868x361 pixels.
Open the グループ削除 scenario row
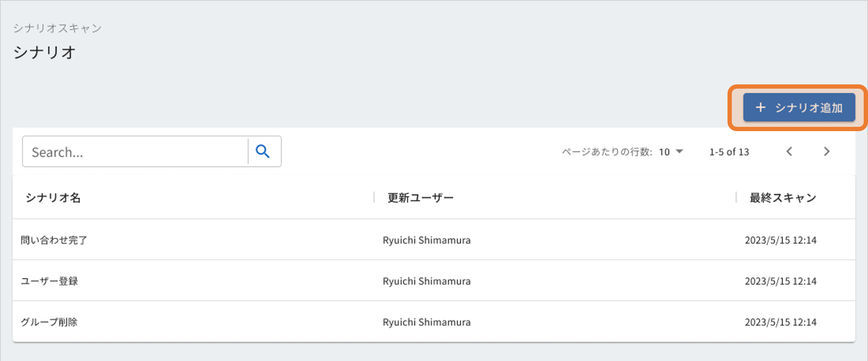[x=434, y=322]
